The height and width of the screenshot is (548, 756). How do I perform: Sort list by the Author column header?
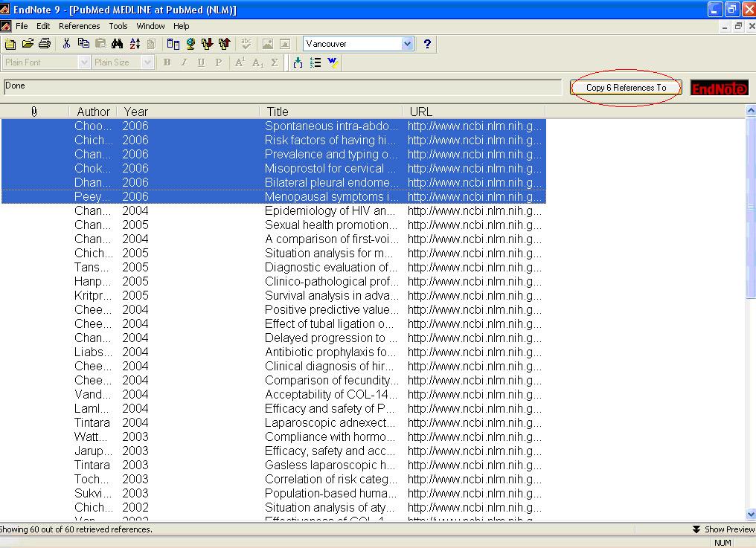(x=94, y=112)
